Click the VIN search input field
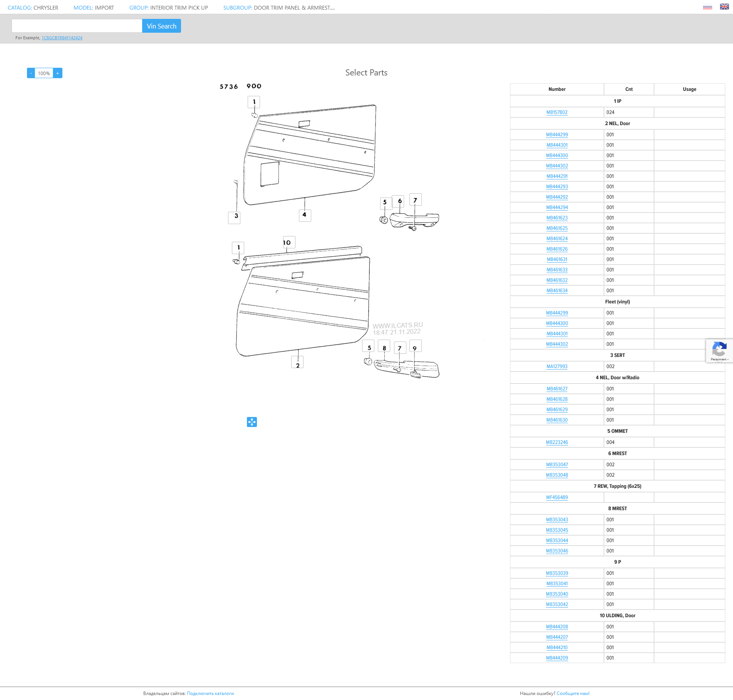 coord(77,26)
